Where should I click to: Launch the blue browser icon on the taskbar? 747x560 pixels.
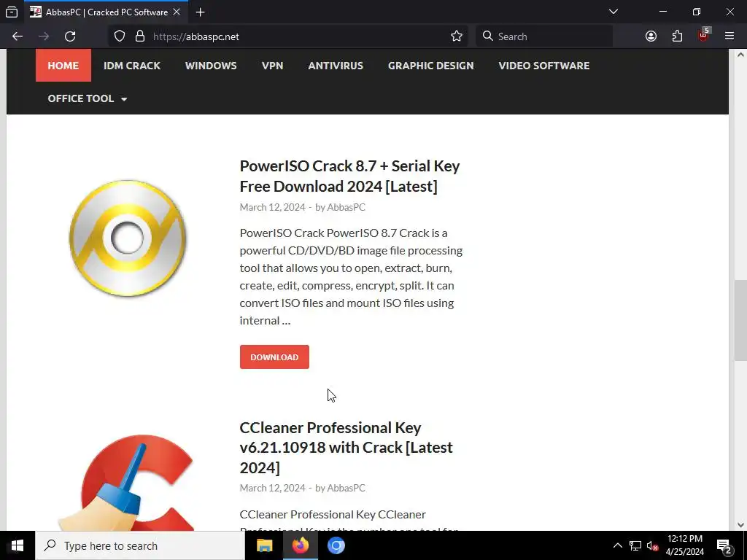pyautogui.click(x=336, y=545)
